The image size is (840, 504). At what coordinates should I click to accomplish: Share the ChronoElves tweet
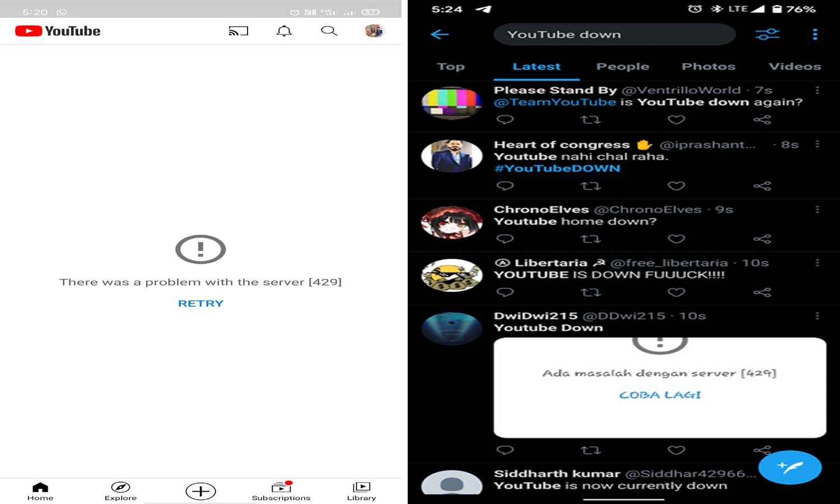[762, 239]
